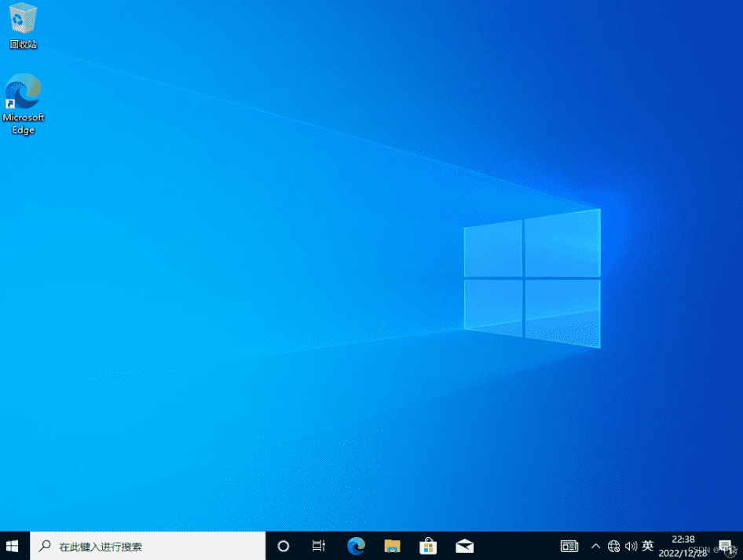Open the Mail app on taskbar
The height and width of the screenshot is (560, 743).
[x=465, y=546]
